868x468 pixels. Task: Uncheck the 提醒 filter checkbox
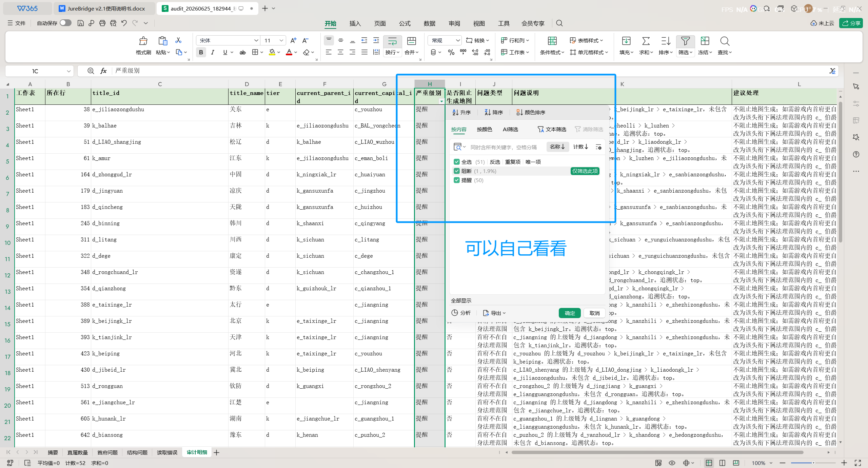456,180
